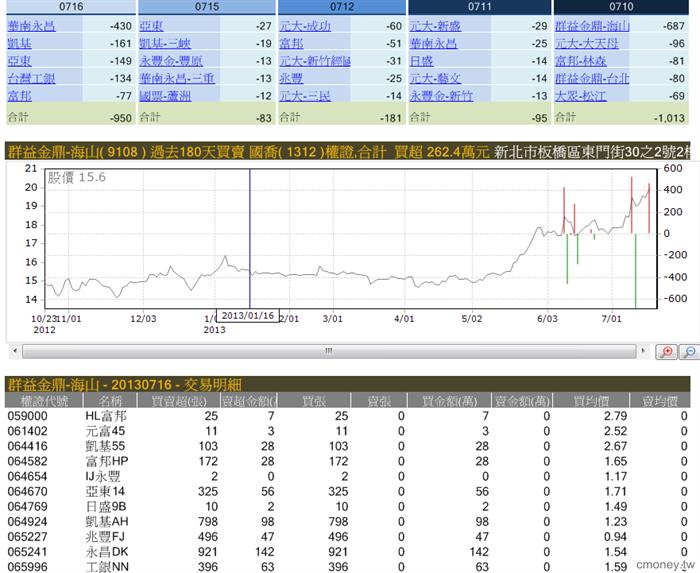The image size is (700, 573).
Task: Click warrant name 日盛9B
Action: coord(106,507)
